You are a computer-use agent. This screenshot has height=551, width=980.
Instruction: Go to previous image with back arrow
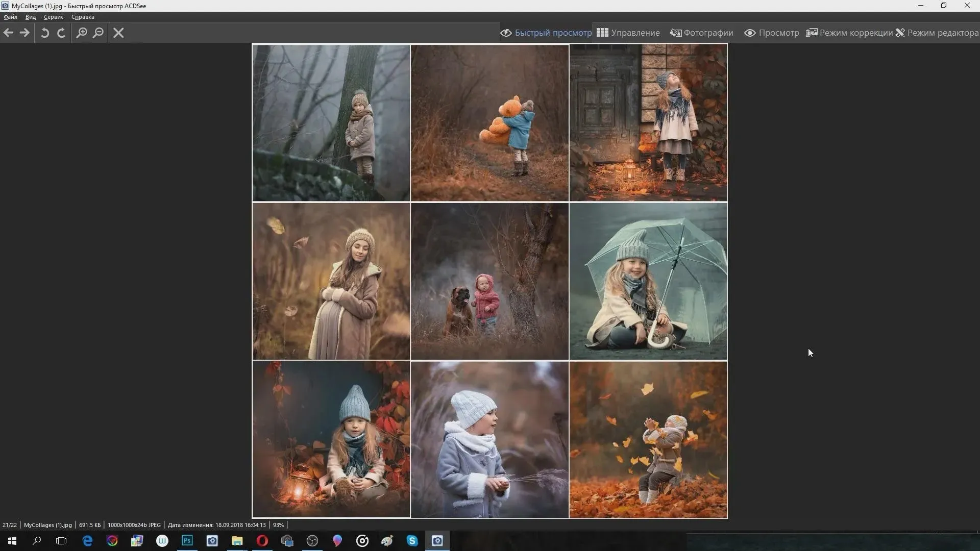pos(8,33)
